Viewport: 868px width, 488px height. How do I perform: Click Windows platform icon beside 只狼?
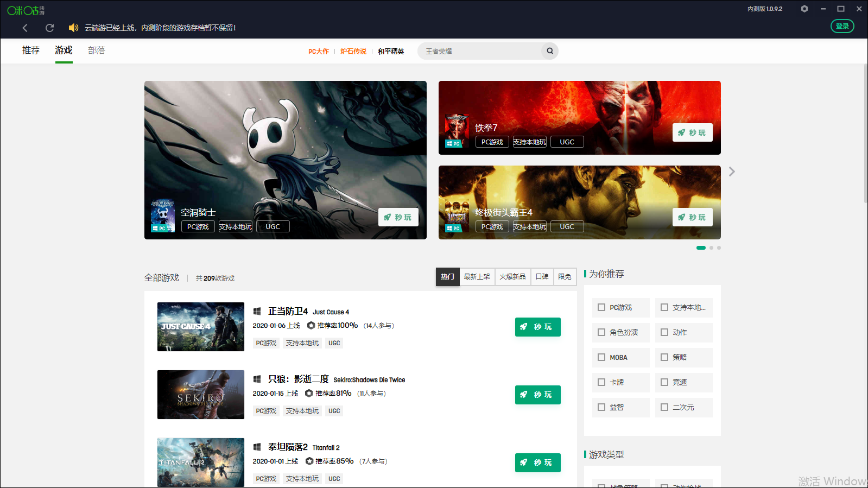(257, 379)
